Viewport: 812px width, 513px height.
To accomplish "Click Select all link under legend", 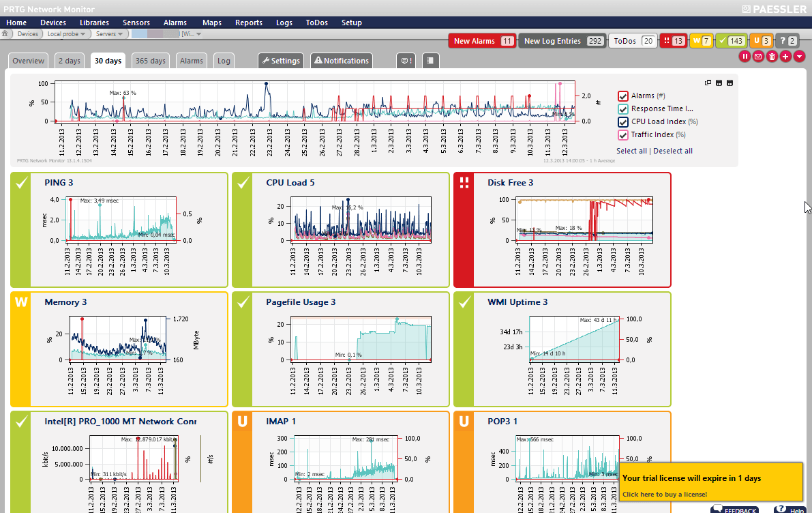I will click(631, 151).
